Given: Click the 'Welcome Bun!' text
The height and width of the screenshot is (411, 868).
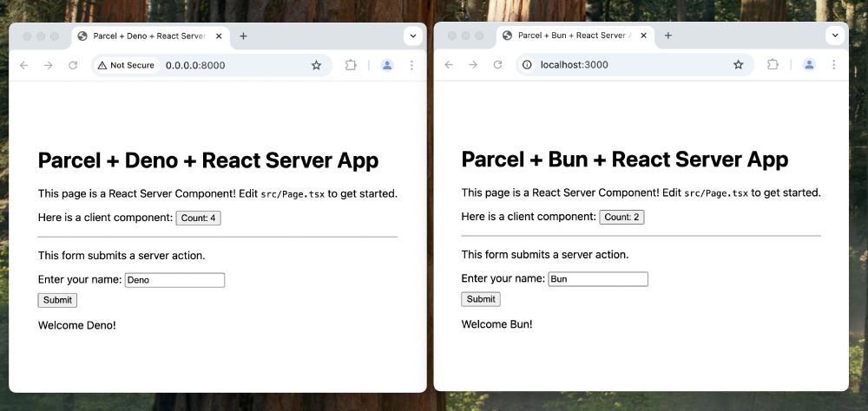Looking at the screenshot, I should (x=496, y=324).
